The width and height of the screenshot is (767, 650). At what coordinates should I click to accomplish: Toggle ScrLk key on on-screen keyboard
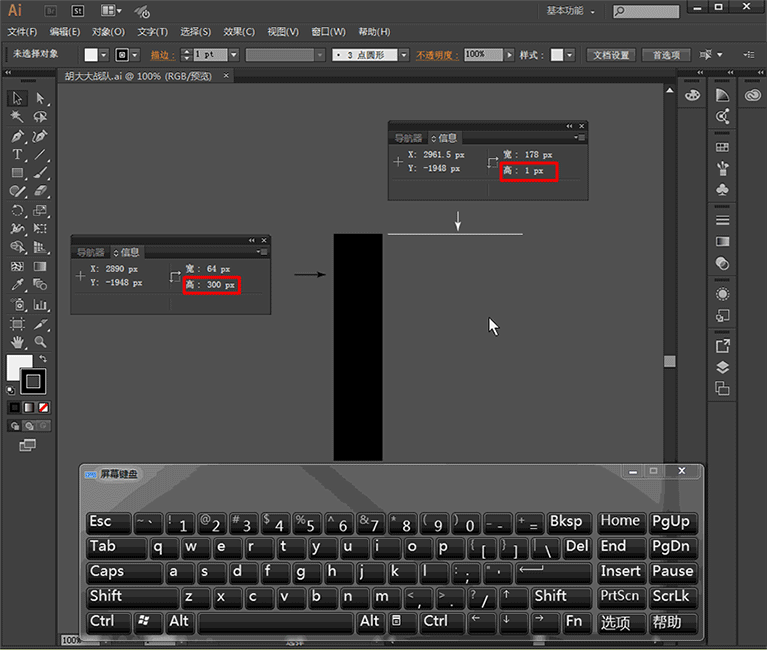tap(671, 597)
